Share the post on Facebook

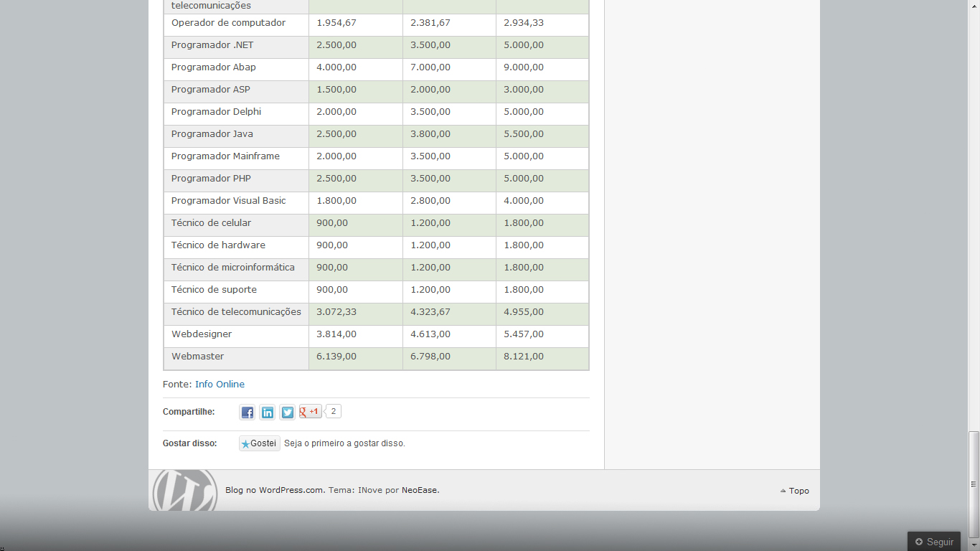coord(248,413)
